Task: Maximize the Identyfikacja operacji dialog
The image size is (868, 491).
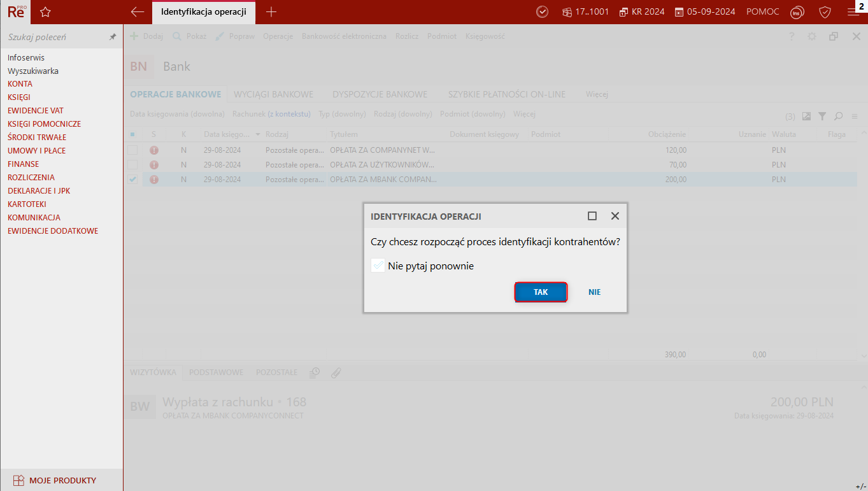Action: (592, 216)
